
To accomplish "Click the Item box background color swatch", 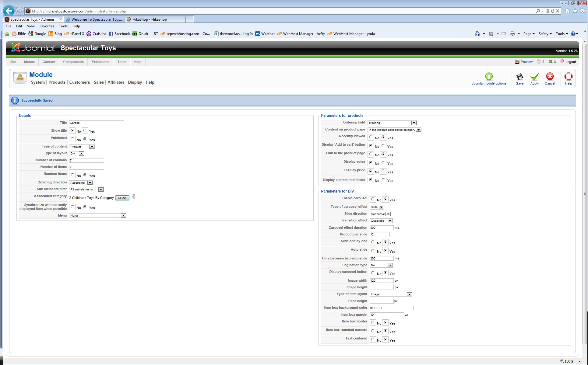I will [x=402, y=308].
